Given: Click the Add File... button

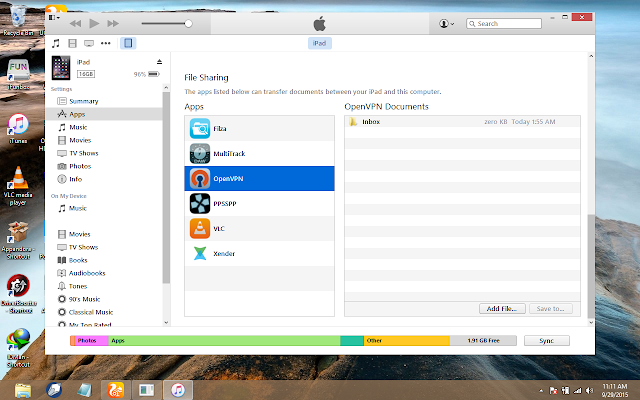Looking at the screenshot, I should coord(502,309).
